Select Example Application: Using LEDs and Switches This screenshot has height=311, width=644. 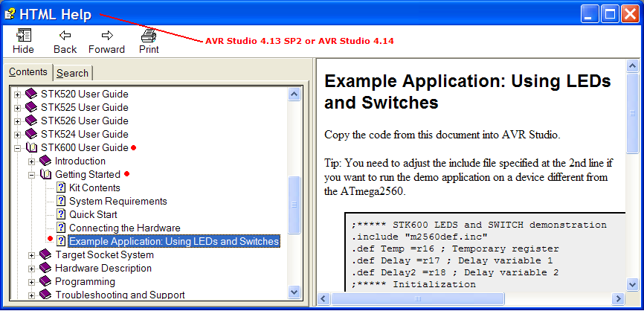(174, 241)
